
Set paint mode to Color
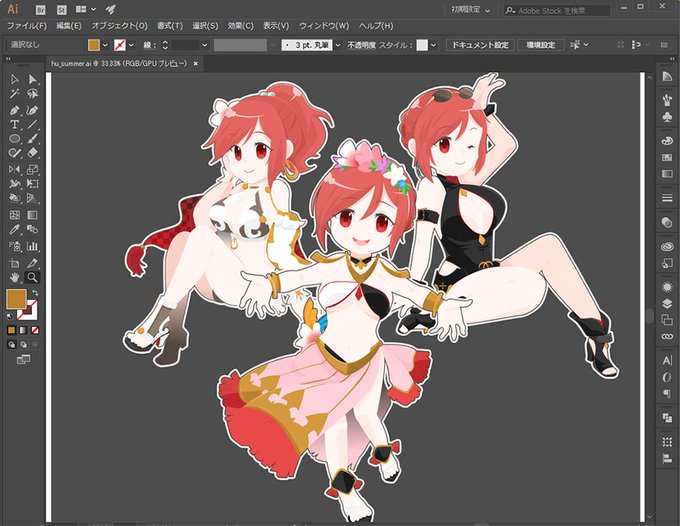pos(12,330)
